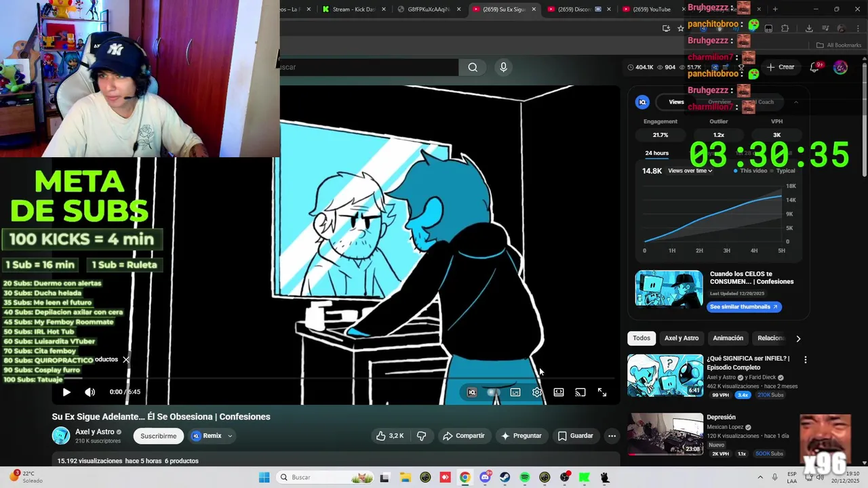Select the Axel y Astro filter chip
This screenshot has width=868, height=488.
tap(682, 338)
